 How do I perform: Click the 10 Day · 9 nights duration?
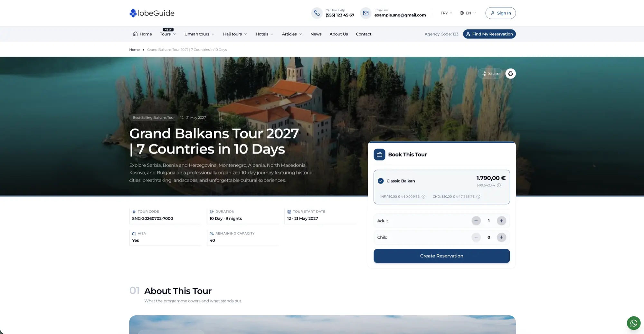225,218
